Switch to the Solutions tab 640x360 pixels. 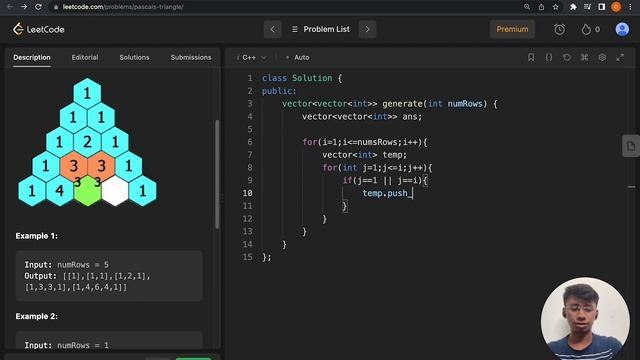point(134,58)
